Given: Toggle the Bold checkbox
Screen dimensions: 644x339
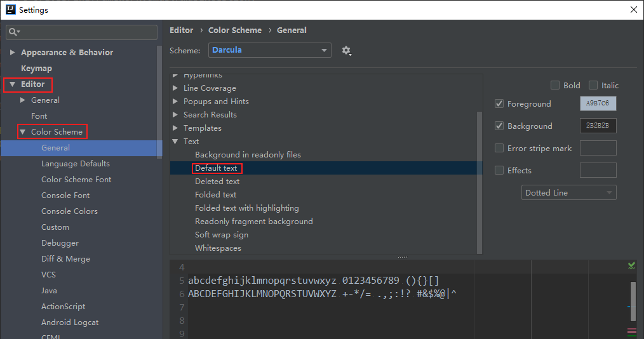Looking at the screenshot, I should (555, 85).
